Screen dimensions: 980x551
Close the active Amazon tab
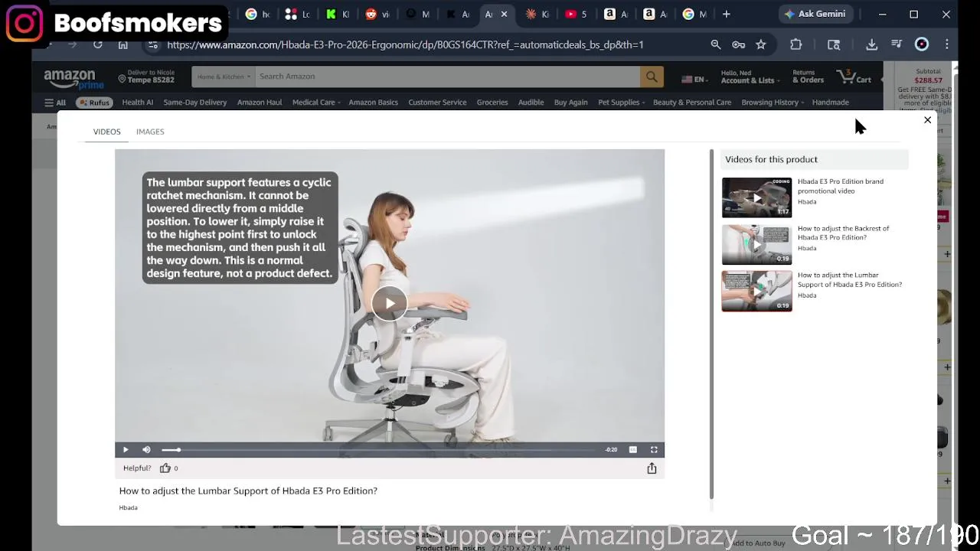504,14
